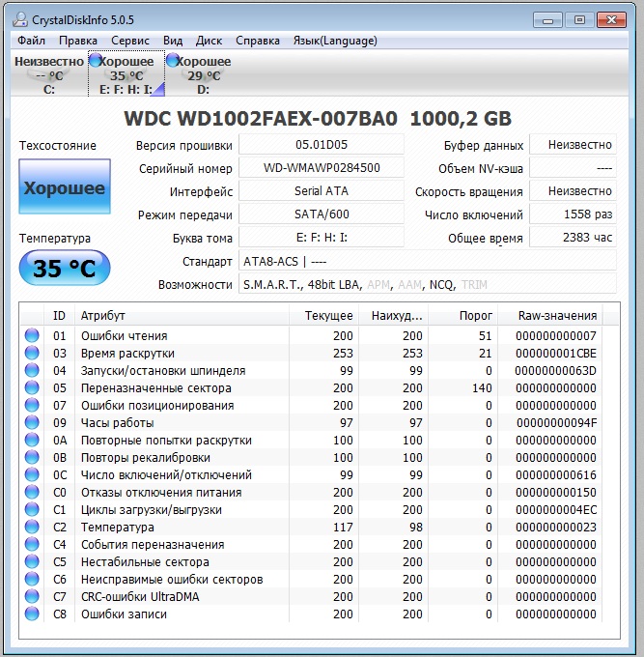Click status orb for attribute C8 Ошибки записи

[x=32, y=614]
